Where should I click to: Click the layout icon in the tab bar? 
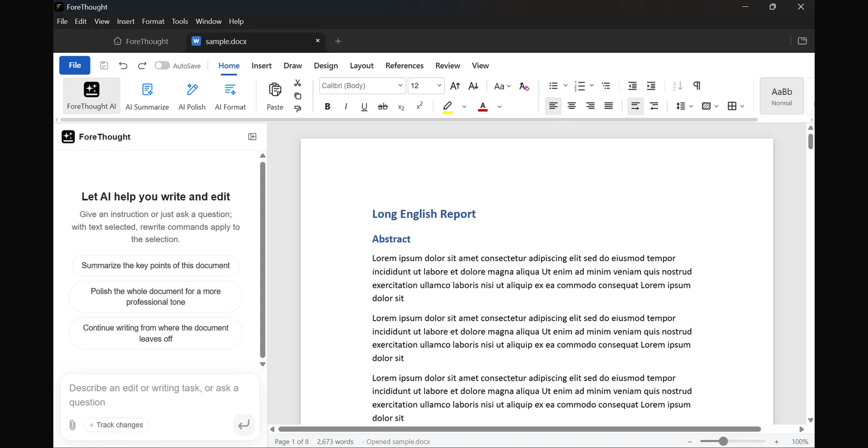pos(802,41)
